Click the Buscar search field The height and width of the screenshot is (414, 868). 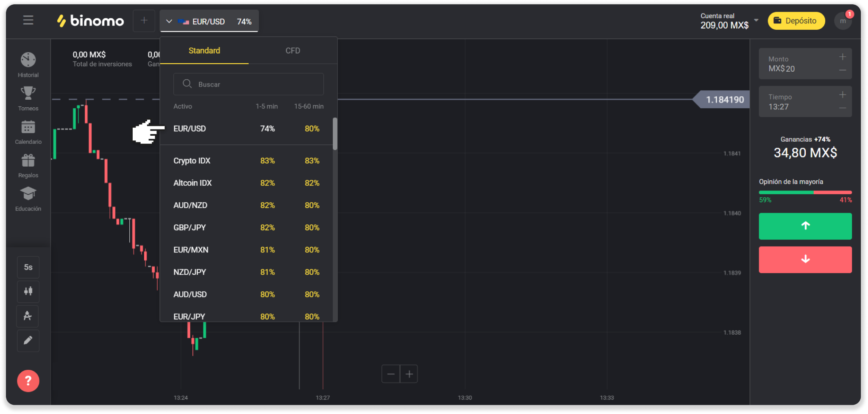pyautogui.click(x=248, y=84)
